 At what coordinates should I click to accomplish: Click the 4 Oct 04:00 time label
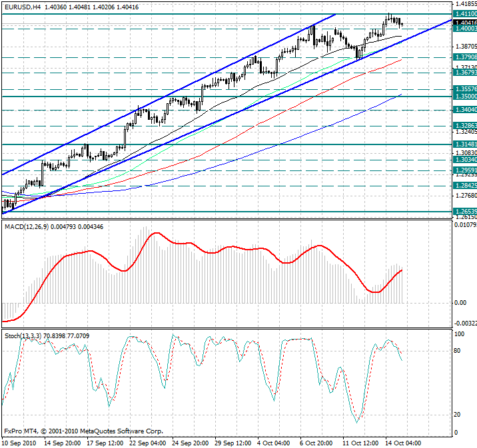(274, 443)
